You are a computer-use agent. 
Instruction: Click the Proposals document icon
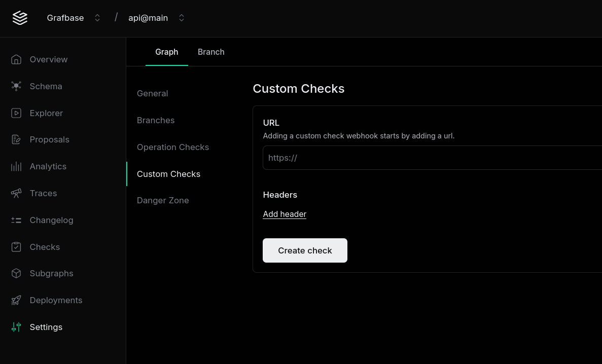click(x=16, y=139)
